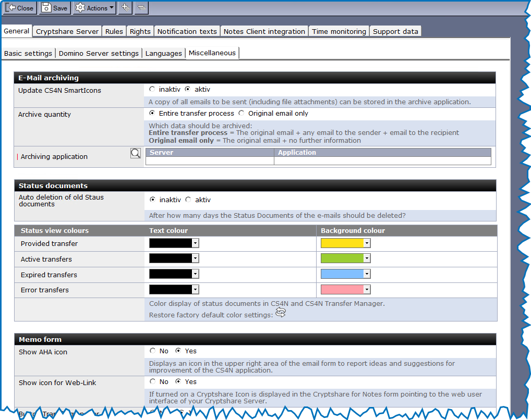Go to the Notification texts tab
531x420 pixels.
187,31
